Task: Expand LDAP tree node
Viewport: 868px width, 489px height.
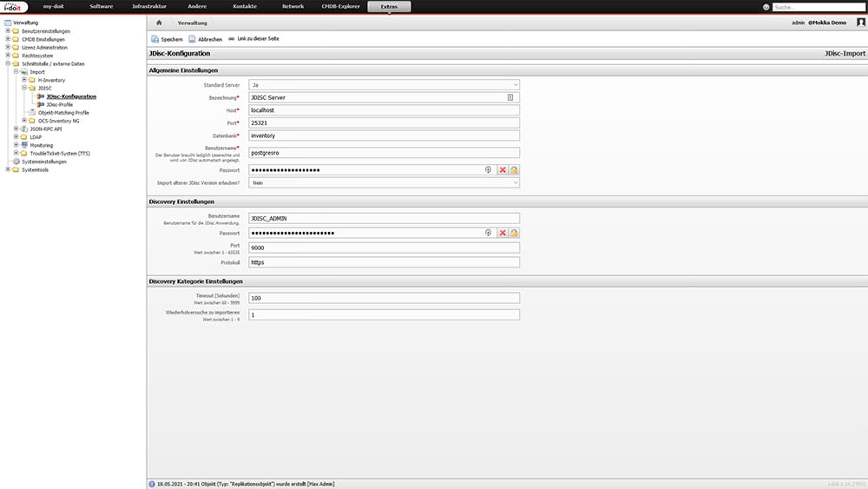Action: [16, 136]
